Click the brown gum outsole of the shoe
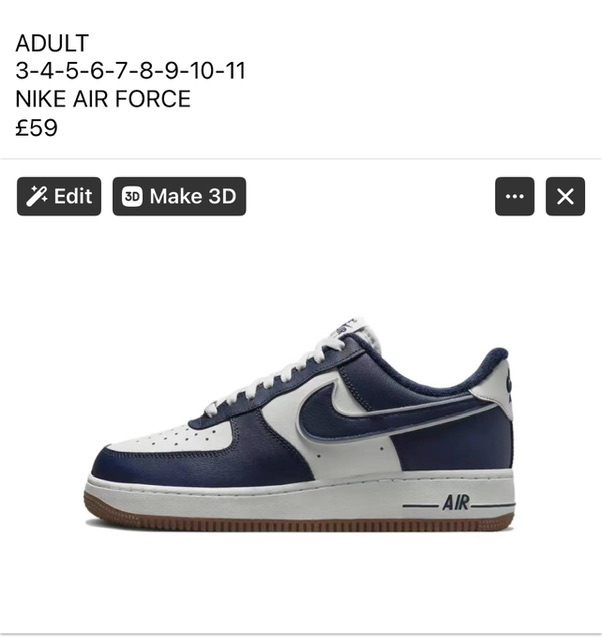602x640 pixels. coord(298,520)
